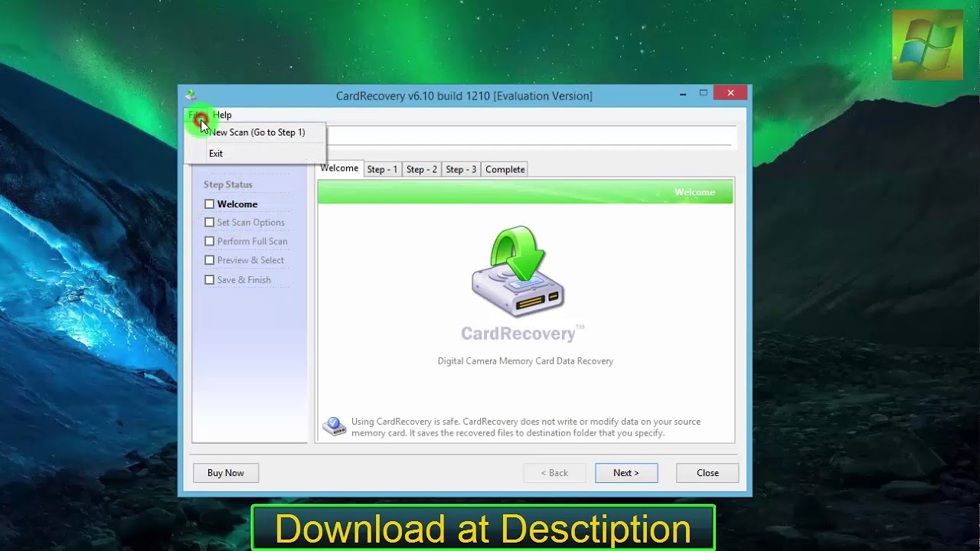
Task: Click the green Welcome banner label
Action: [694, 192]
